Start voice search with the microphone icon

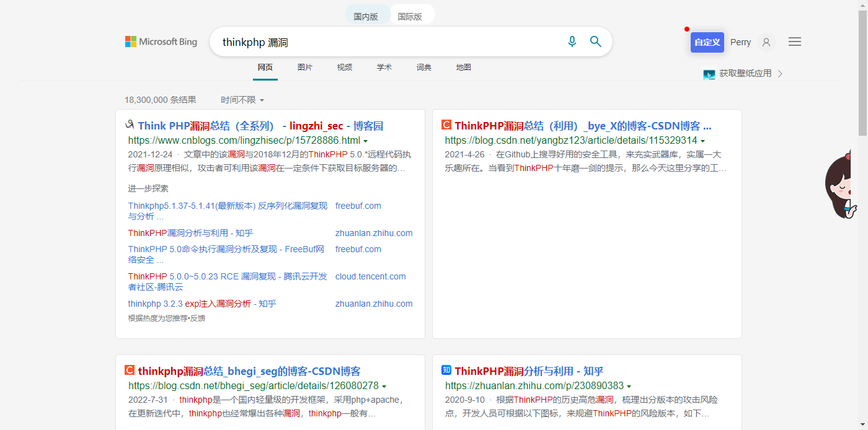pyautogui.click(x=572, y=42)
